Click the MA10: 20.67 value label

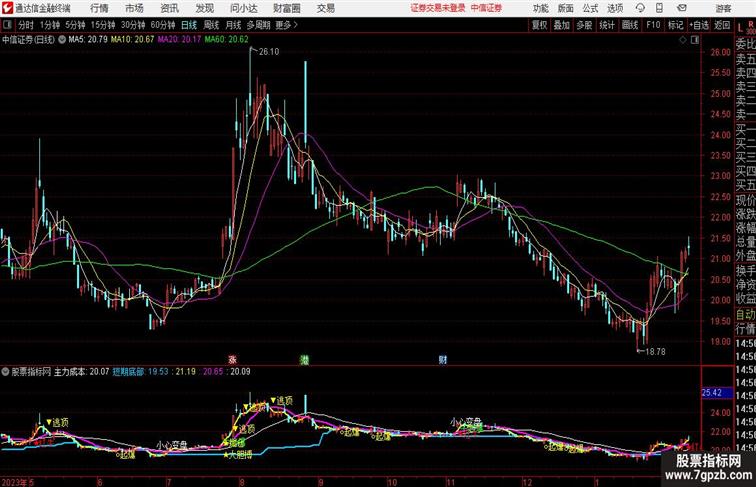tap(132, 40)
